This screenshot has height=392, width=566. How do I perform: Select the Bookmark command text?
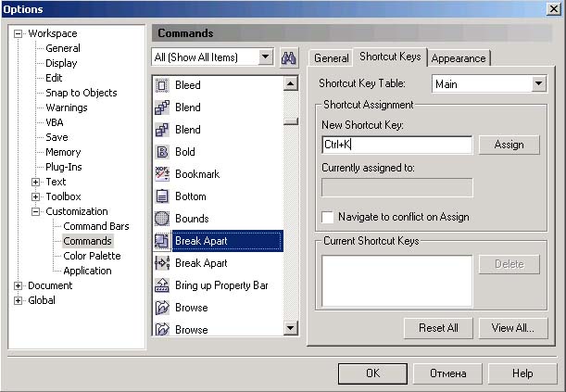pos(197,174)
